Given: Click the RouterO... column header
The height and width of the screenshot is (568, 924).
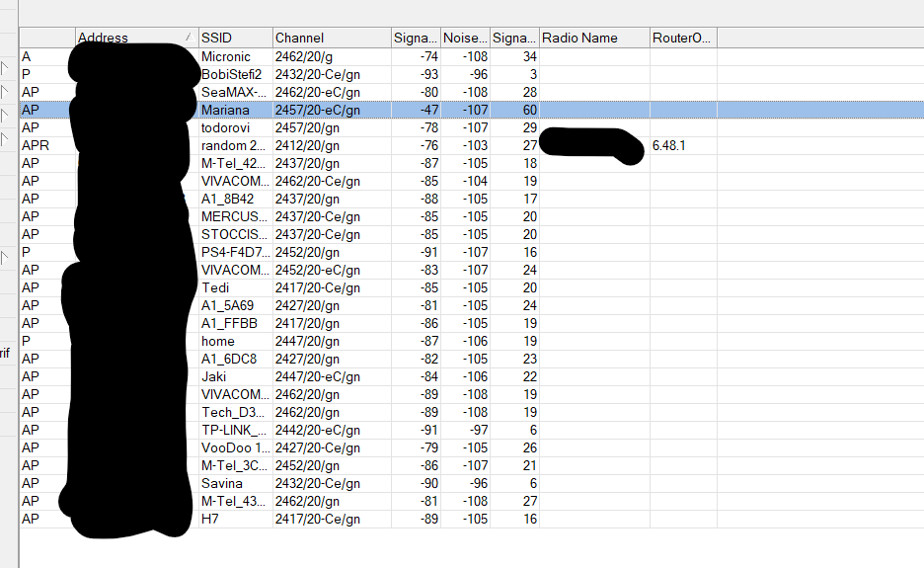Looking at the screenshot, I should coord(683,38).
